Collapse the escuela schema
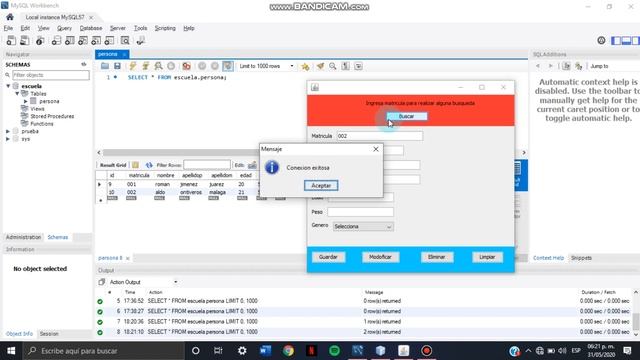640x360 pixels. point(8,86)
